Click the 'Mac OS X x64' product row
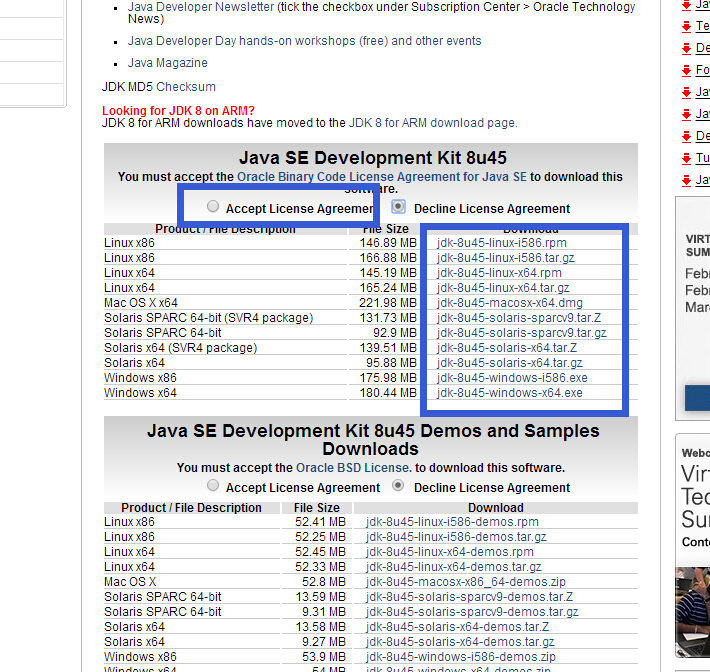The width and height of the screenshot is (710, 672). click(141, 302)
